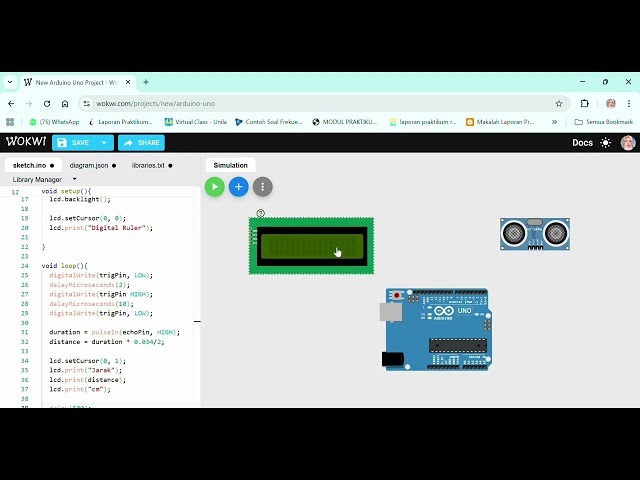
Task: Select the HC-SR04 ultrasonic sensor
Action: 535,234
